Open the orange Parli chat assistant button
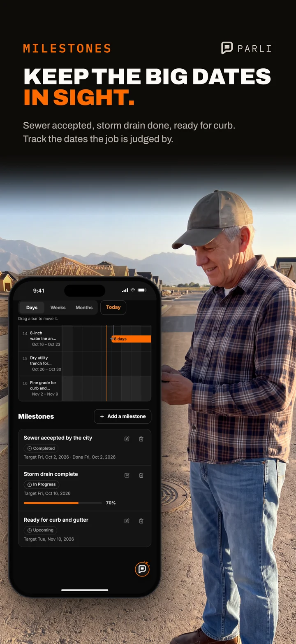This screenshot has height=644, width=296. [142, 569]
